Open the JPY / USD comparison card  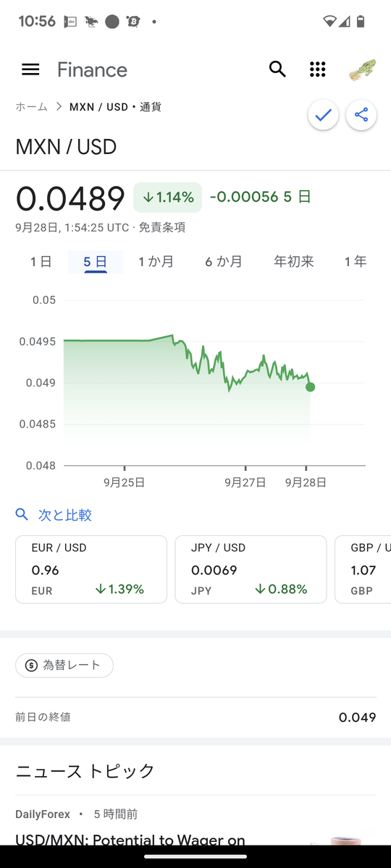(x=251, y=569)
